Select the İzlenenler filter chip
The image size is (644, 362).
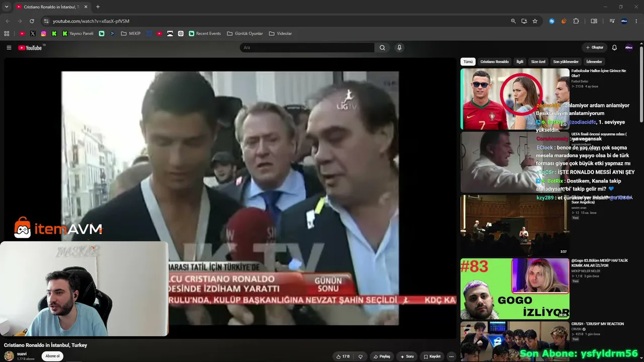[x=594, y=62]
